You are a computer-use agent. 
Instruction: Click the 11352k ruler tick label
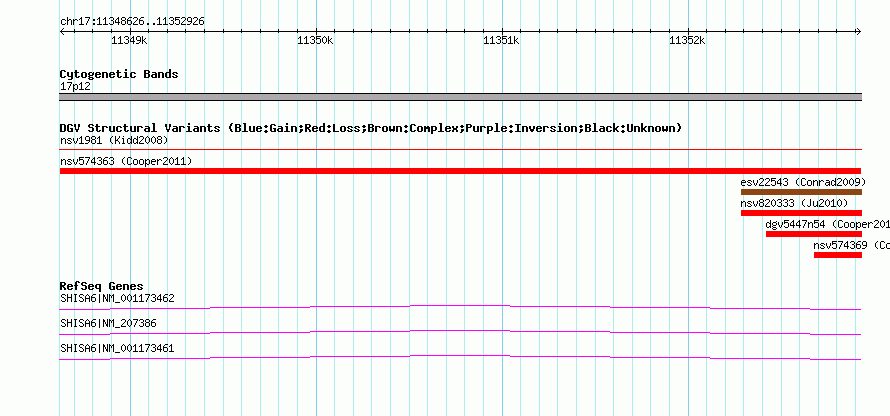(x=687, y=40)
